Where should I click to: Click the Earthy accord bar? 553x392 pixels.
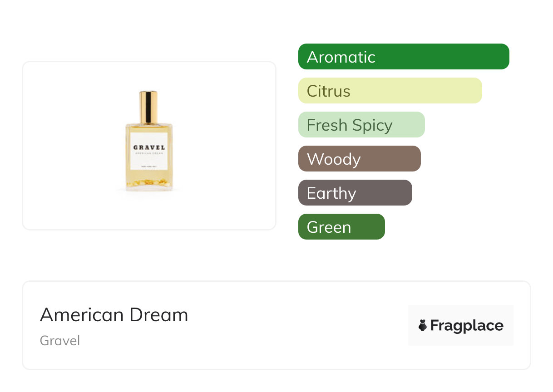tap(355, 193)
